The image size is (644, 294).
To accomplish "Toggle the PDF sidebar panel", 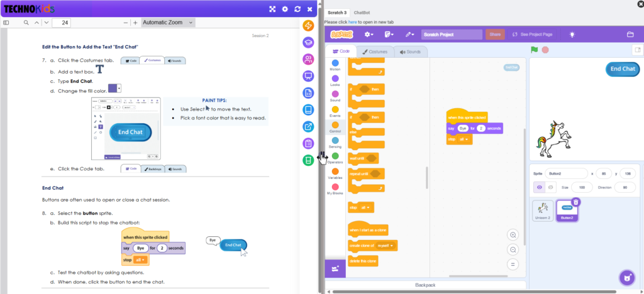I will pos(6,23).
